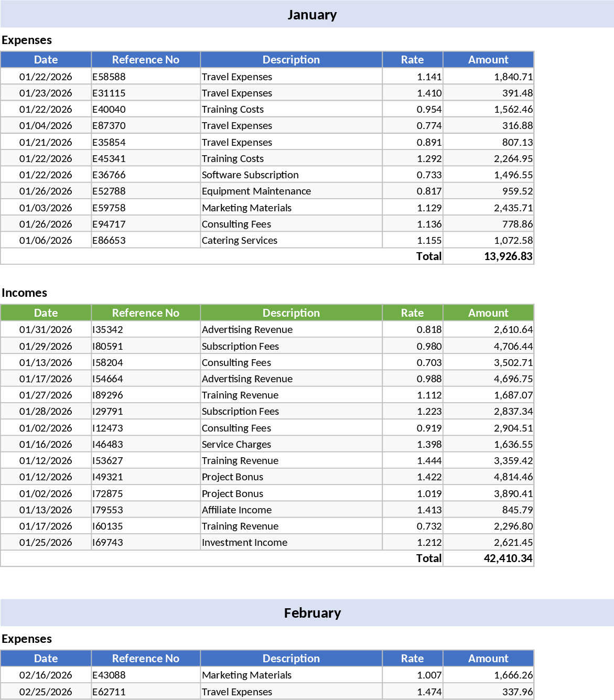Select cell containing reference E58588
Viewport: 614px width, 700px height.
click(107, 76)
